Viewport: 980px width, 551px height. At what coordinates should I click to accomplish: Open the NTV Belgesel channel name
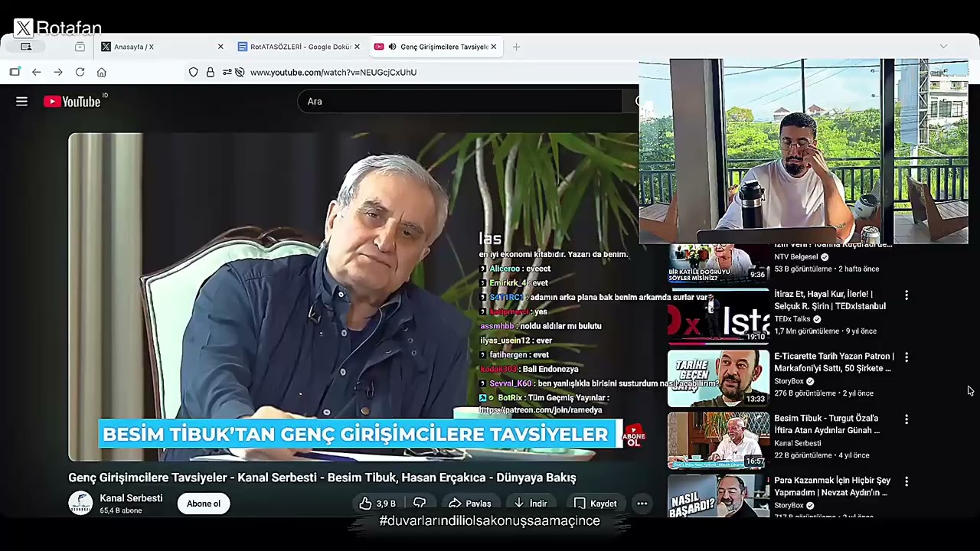[x=795, y=257]
